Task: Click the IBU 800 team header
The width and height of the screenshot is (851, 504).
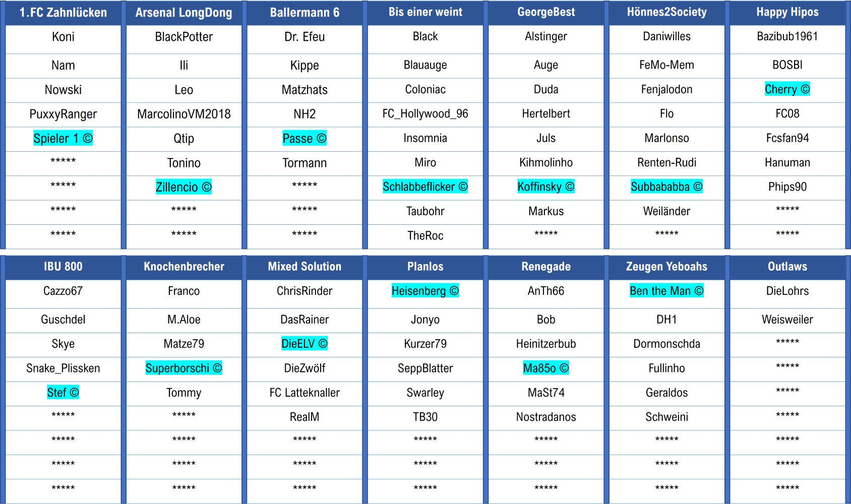Action: pos(63,267)
